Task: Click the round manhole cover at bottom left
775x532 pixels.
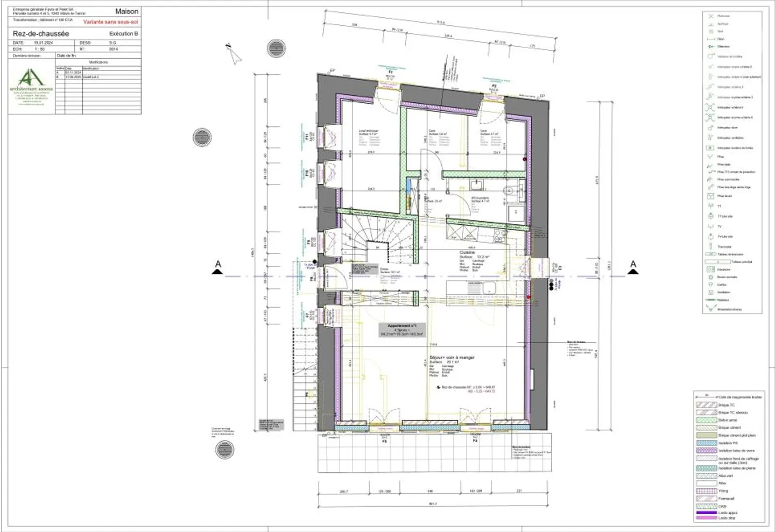Action: pyautogui.click(x=224, y=450)
